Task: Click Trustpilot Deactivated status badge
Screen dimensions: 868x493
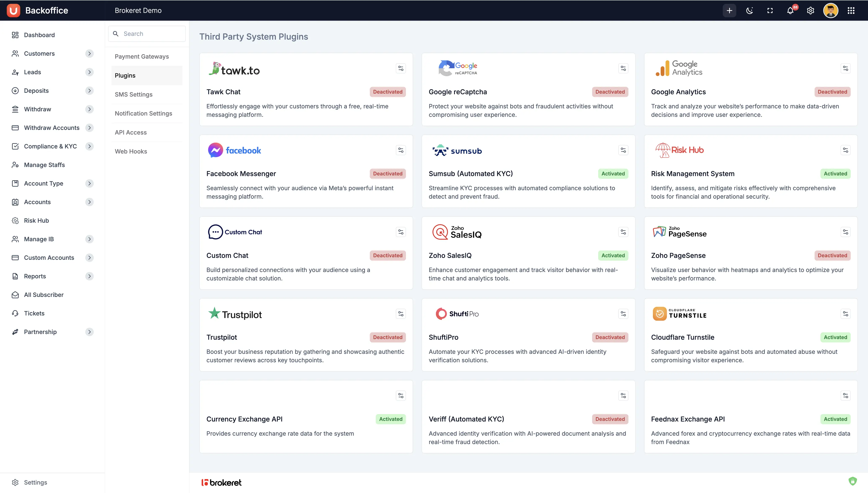Action: 387,337
